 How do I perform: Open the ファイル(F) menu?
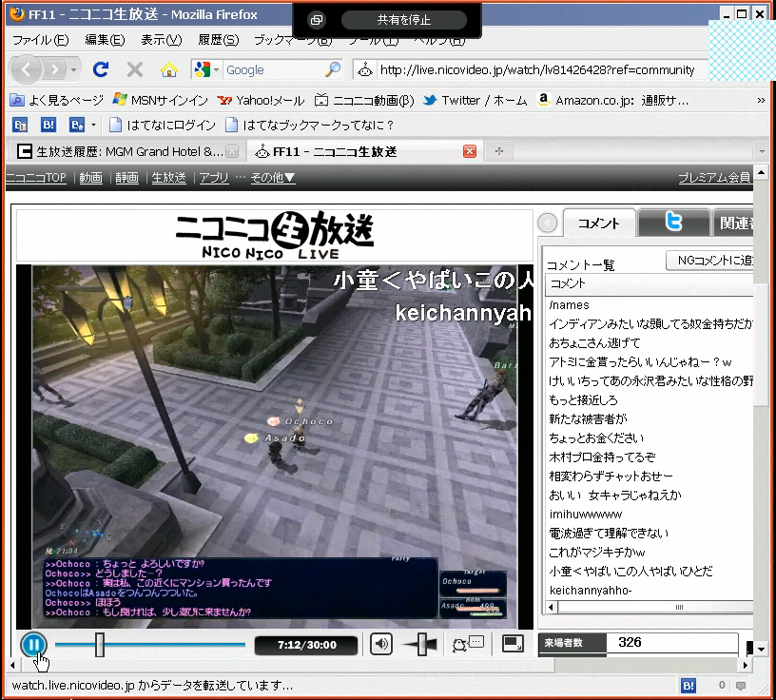(40, 40)
